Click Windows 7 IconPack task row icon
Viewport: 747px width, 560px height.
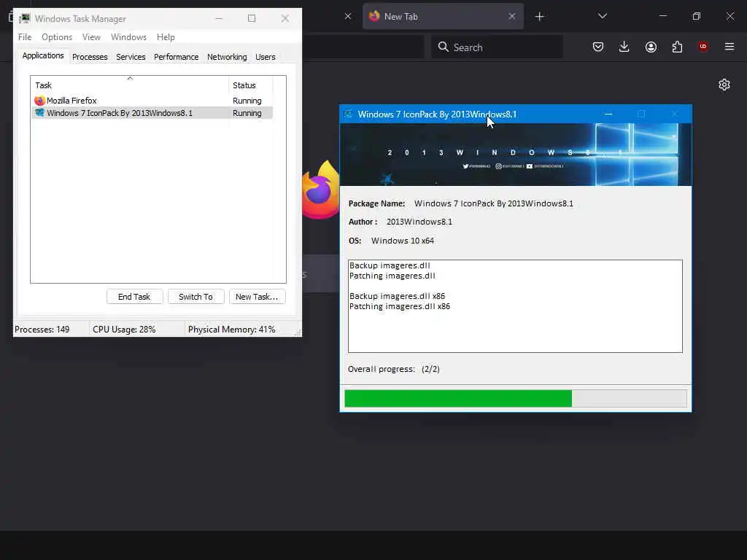pos(39,113)
